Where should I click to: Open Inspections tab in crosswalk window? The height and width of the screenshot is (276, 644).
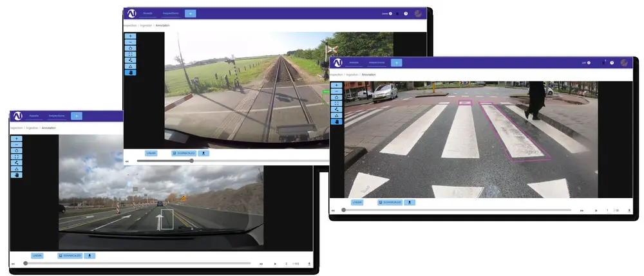coord(377,63)
